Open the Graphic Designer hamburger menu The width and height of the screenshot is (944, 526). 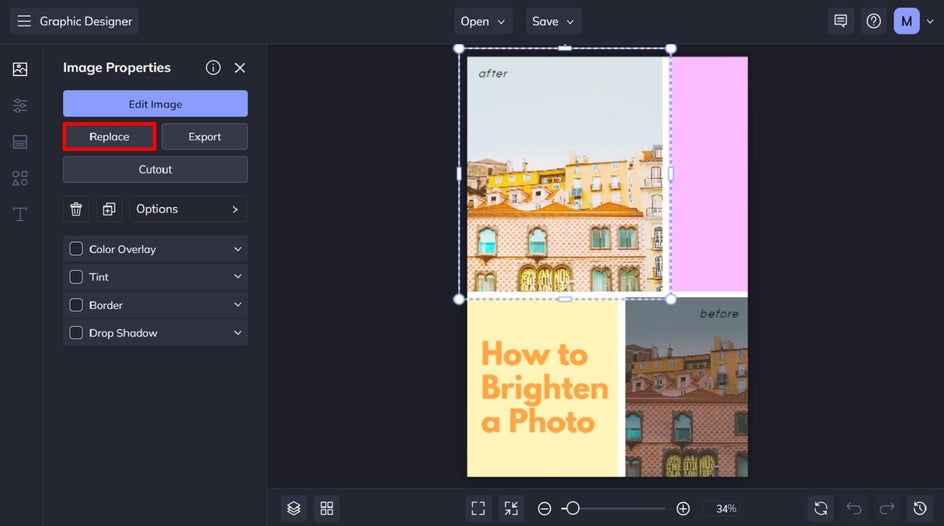24,21
